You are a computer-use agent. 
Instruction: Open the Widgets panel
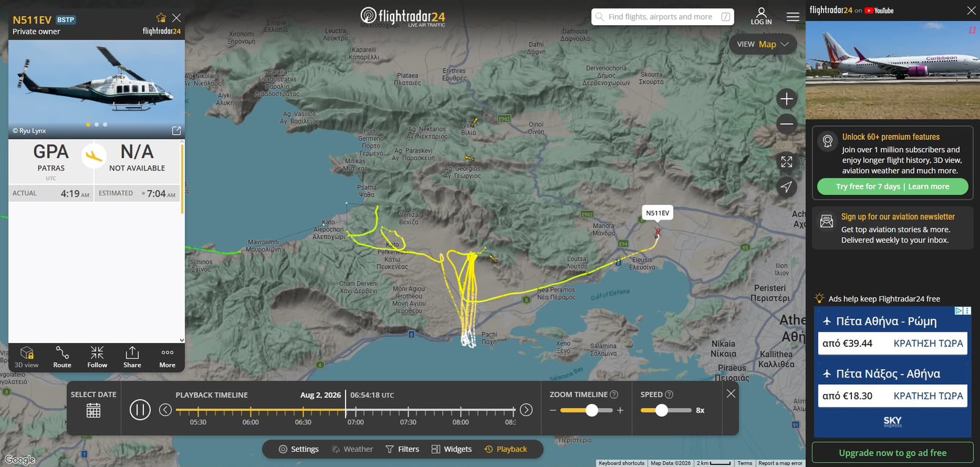point(451,449)
